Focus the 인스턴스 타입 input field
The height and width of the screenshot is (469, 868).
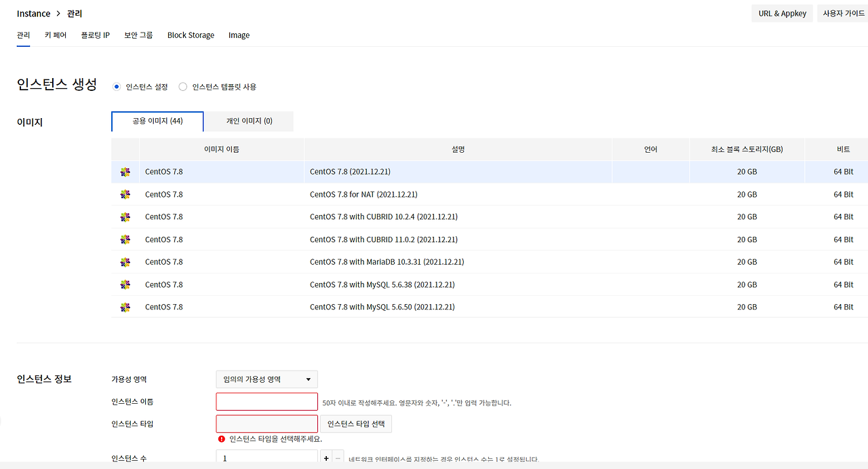tap(267, 424)
